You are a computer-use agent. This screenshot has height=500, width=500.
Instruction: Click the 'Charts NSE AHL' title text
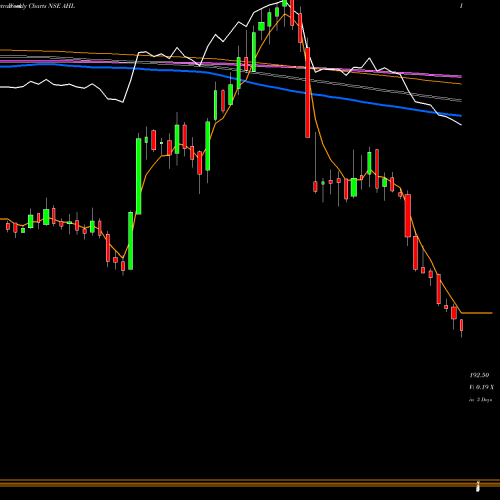click(x=52, y=6)
